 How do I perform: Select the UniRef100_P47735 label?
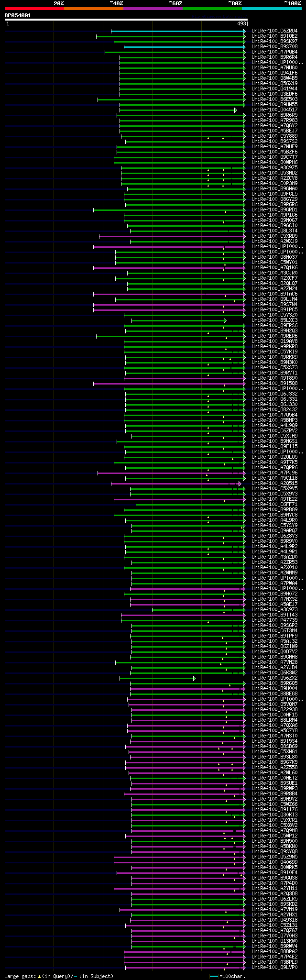click(x=274, y=620)
